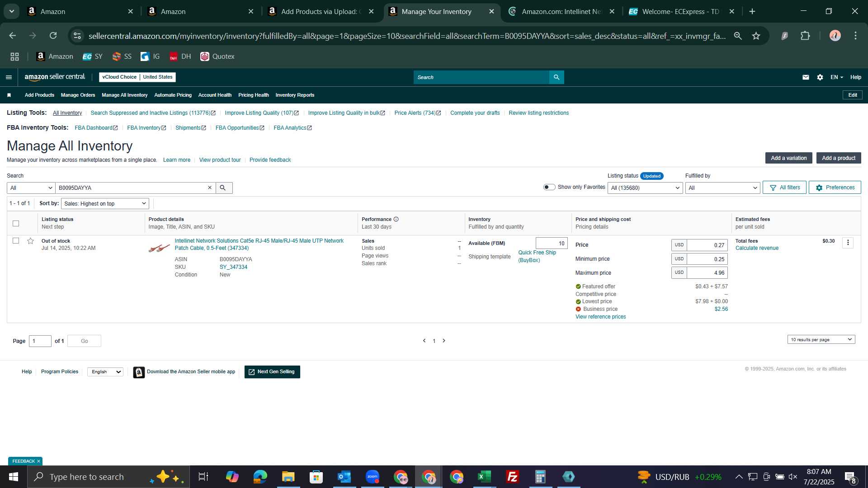Open the Add Products menu item

(x=39, y=95)
